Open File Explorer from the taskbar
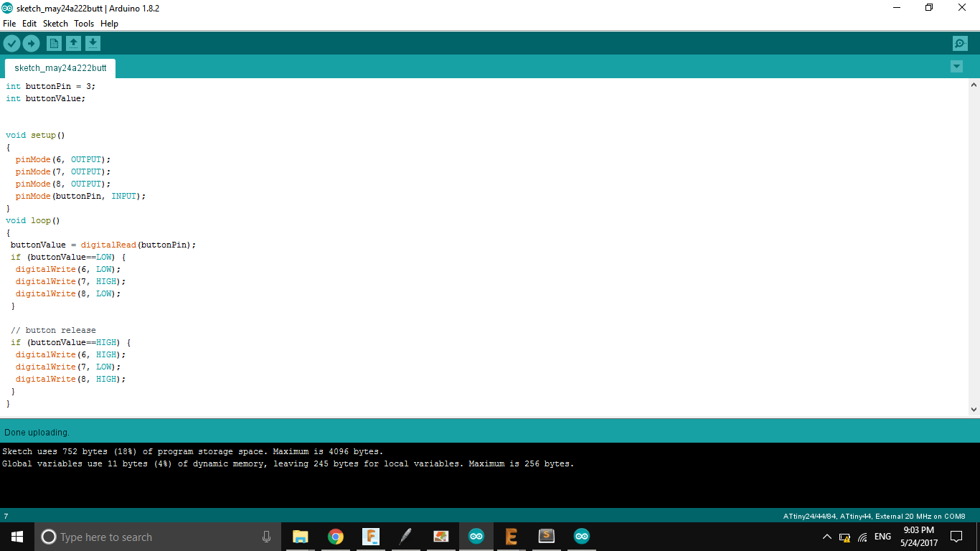This screenshot has width=980, height=551. pos(300,537)
